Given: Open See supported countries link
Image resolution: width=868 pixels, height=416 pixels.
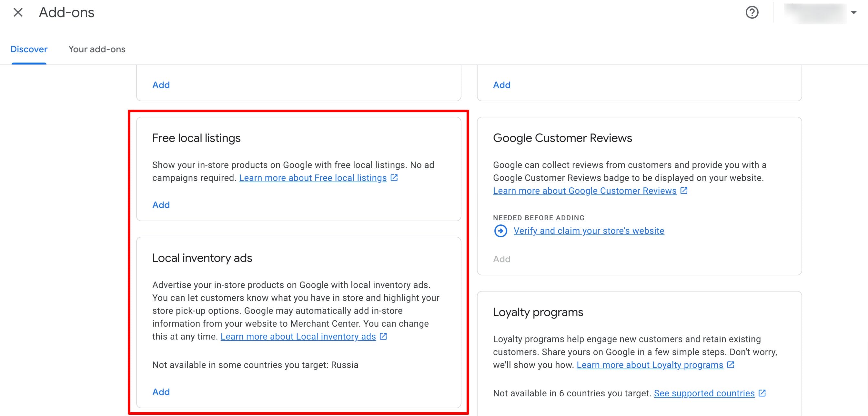Looking at the screenshot, I should [704, 393].
